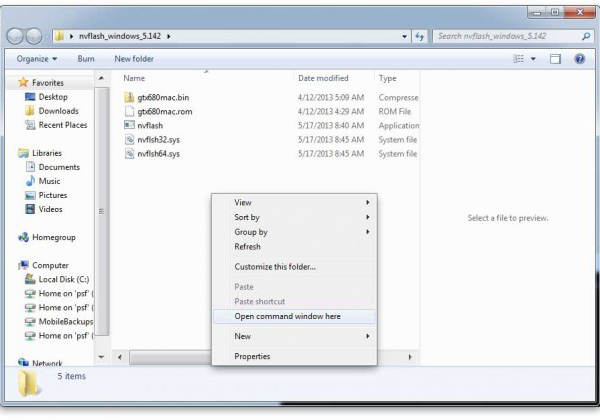Click the arrow after nvflash_windows_5.142 in path
Image resolution: width=600 pixels, height=420 pixels.
(169, 36)
